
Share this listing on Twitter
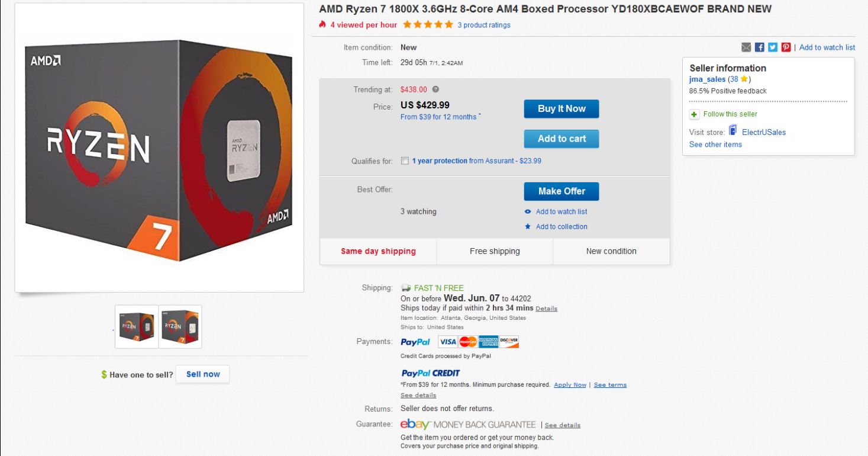773,47
